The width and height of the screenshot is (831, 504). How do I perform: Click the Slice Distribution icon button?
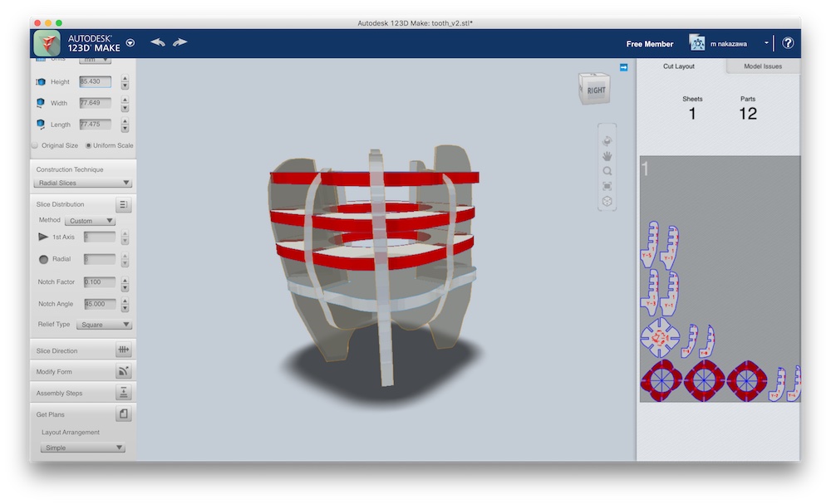[x=123, y=204]
